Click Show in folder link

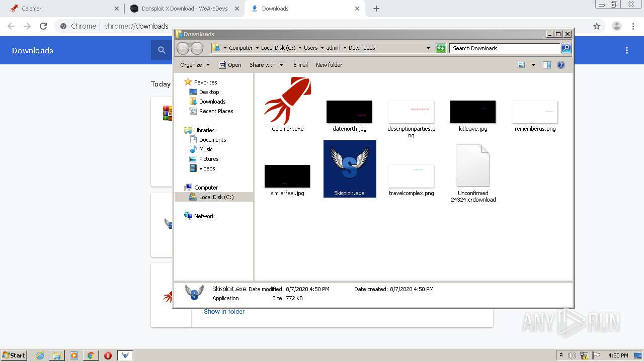(x=224, y=312)
